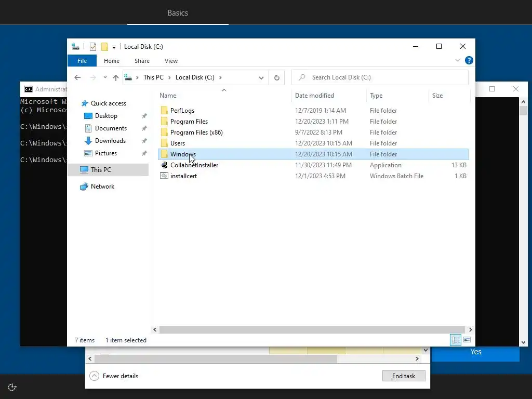Select the CollabnetInstaller application icon
This screenshot has width=532, height=399.
coord(164,165)
